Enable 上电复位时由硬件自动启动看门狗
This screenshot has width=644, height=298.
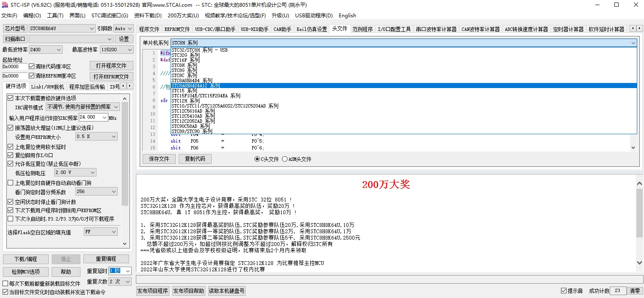coord(11,183)
